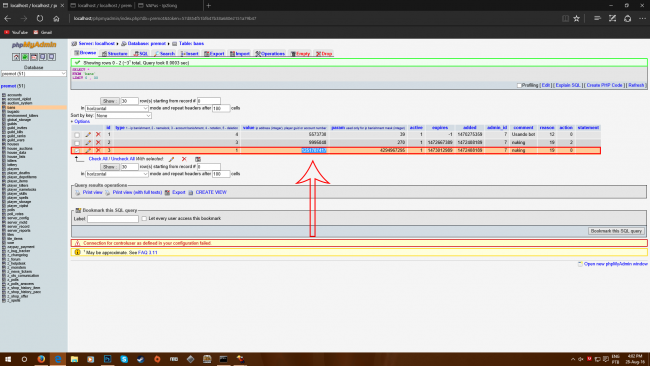Open the Database dropdown in sidebar
The width and height of the screenshot is (650, 366).
34,74
